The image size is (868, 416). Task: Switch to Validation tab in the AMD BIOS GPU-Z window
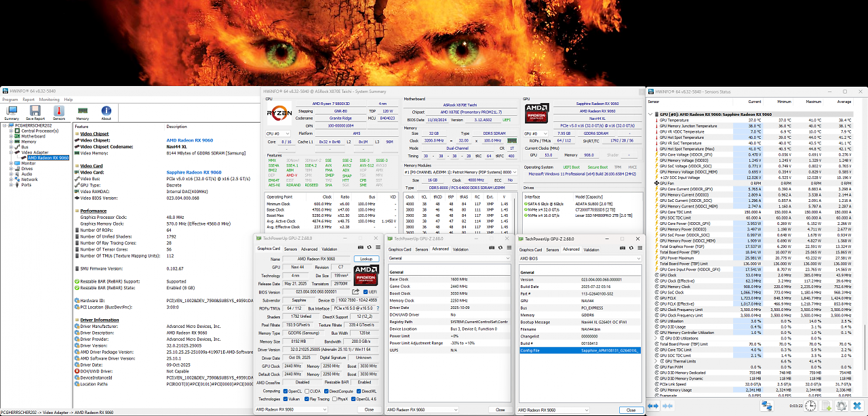tap(592, 249)
